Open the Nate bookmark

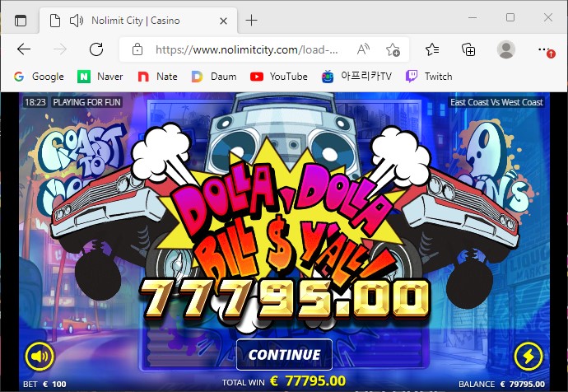click(x=157, y=77)
